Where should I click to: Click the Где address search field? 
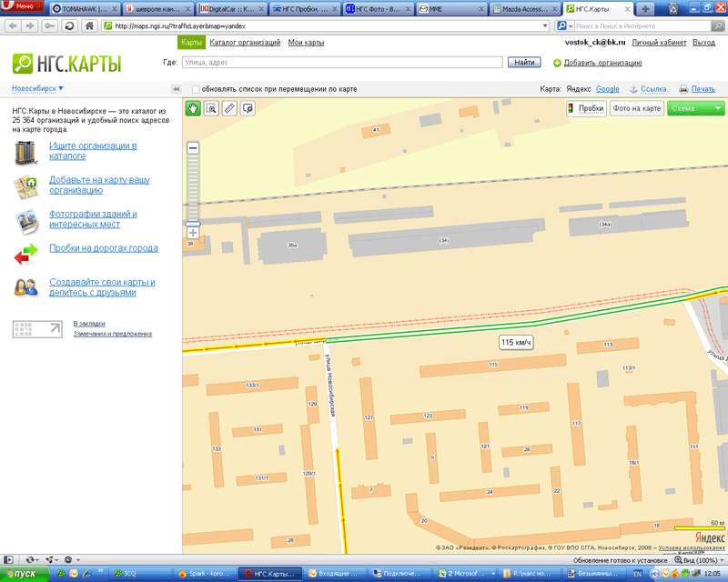coord(341,63)
